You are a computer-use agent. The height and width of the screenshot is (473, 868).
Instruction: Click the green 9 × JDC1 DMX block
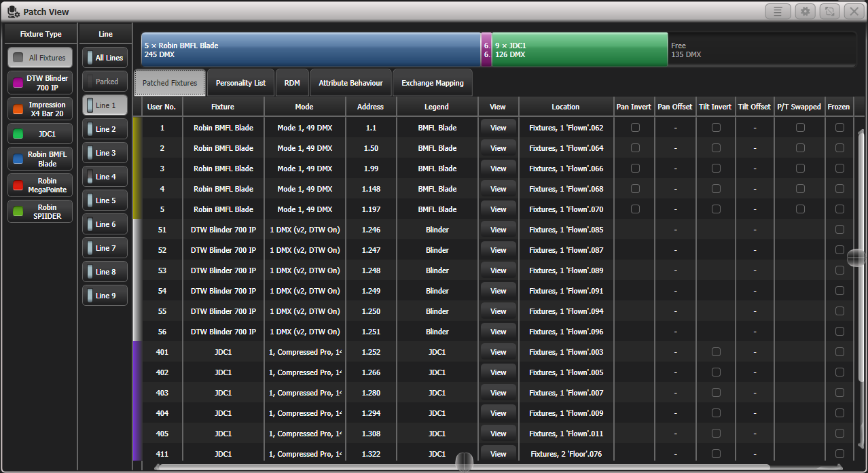pos(579,50)
